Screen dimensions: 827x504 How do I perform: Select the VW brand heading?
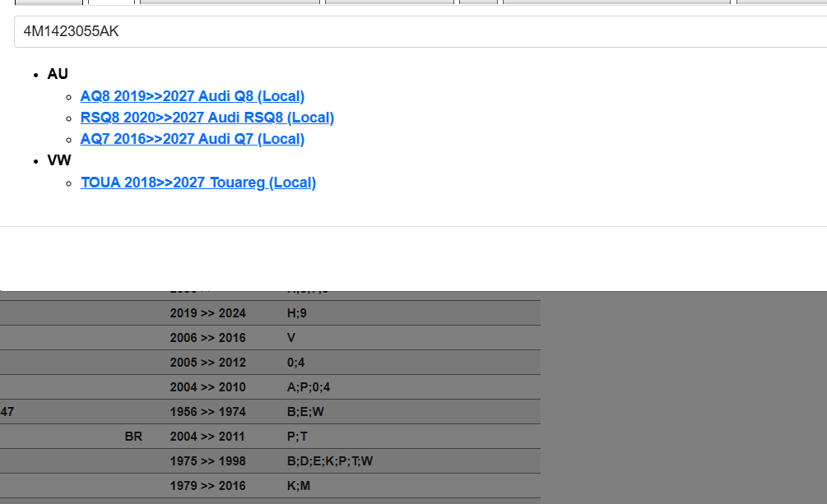coord(59,160)
